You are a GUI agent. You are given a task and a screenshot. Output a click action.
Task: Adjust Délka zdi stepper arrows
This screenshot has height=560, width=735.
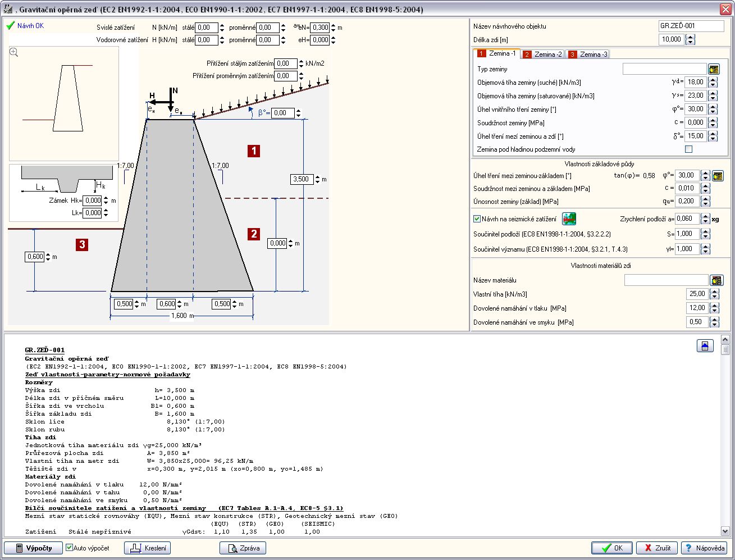[691, 39]
